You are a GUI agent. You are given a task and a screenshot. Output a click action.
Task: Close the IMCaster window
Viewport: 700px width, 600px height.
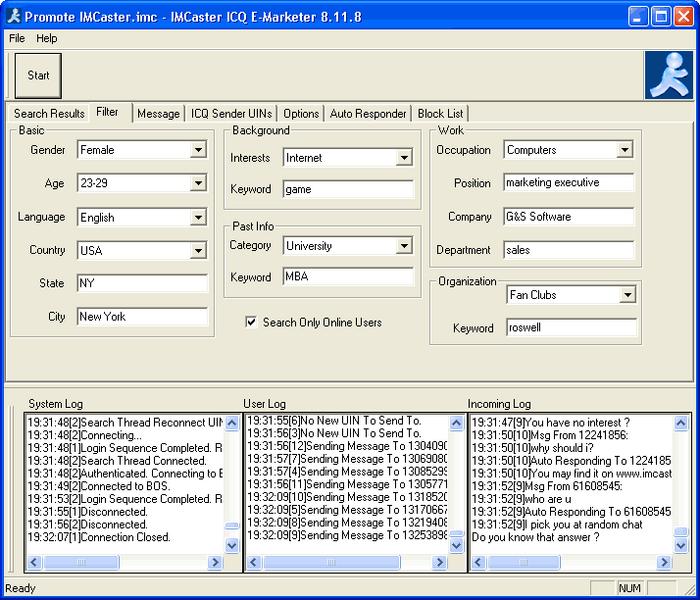683,17
